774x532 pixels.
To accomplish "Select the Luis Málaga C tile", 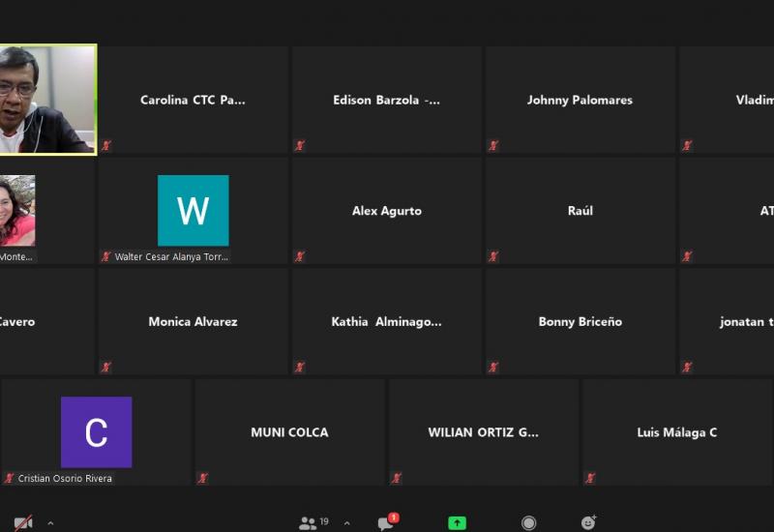I will [x=676, y=432].
